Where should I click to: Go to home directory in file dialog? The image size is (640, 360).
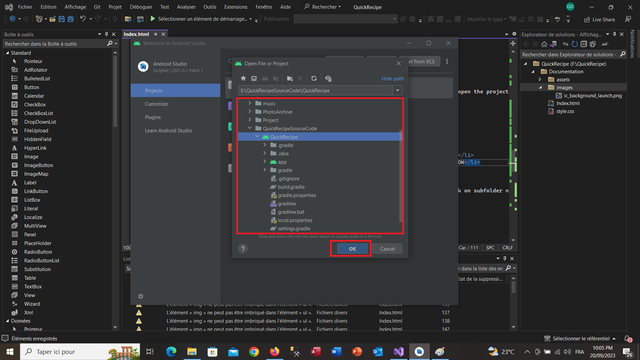coord(243,78)
